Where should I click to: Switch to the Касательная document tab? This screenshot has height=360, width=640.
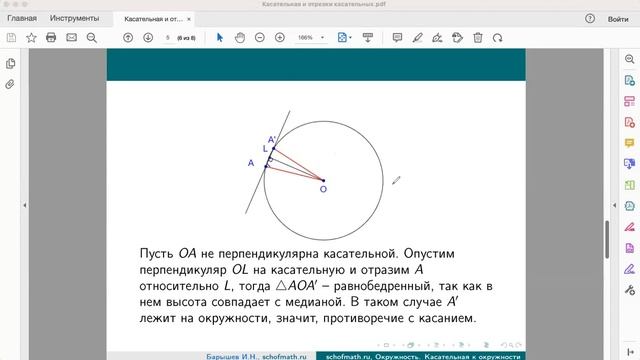click(153, 19)
